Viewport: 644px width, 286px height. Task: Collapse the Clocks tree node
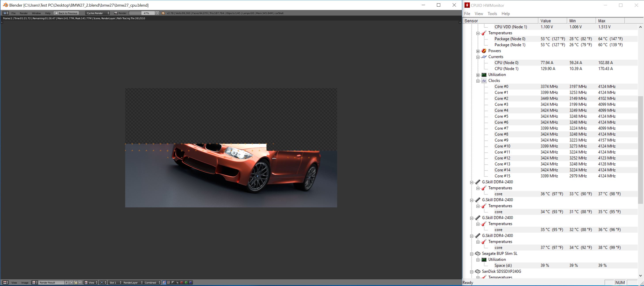click(x=478, y=81)
